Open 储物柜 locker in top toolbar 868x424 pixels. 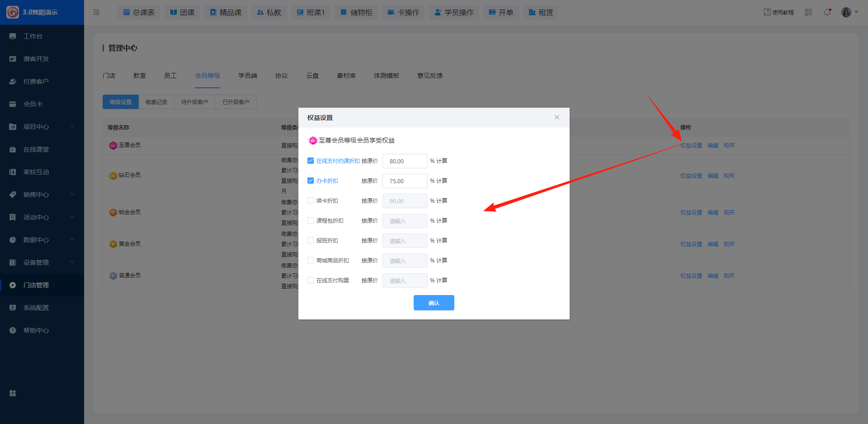coord(356,12)
